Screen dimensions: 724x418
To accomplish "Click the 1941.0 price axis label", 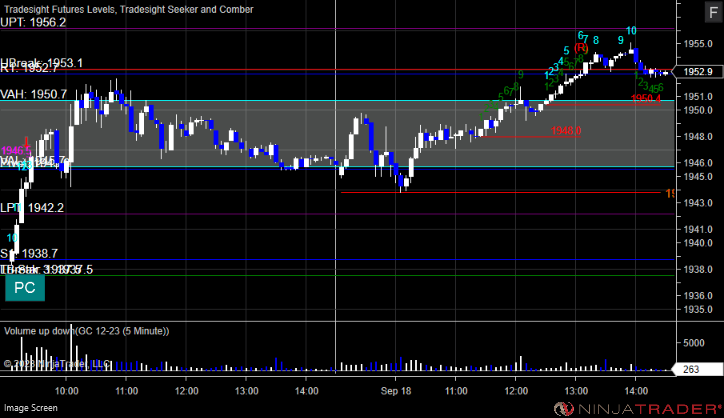I will 698,229.
